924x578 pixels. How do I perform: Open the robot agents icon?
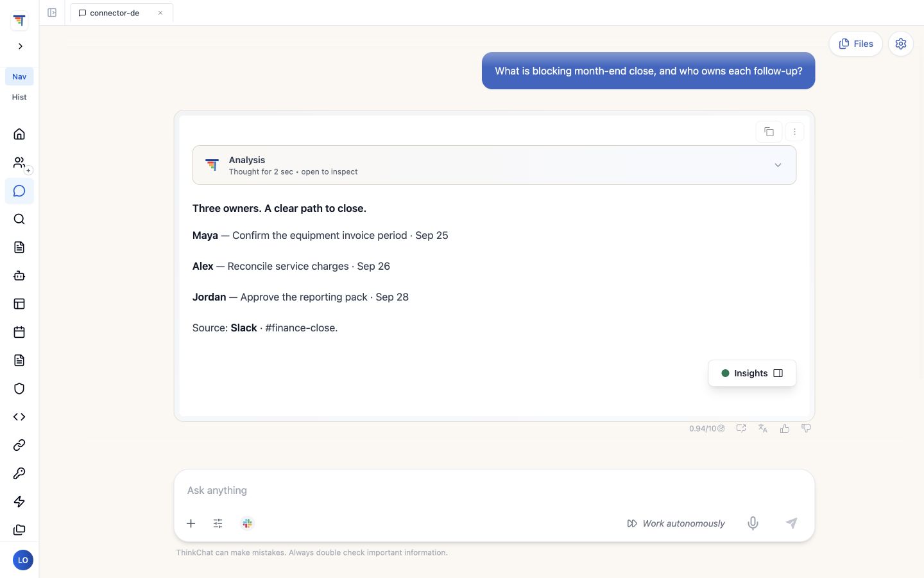click(x=19, y=276)
